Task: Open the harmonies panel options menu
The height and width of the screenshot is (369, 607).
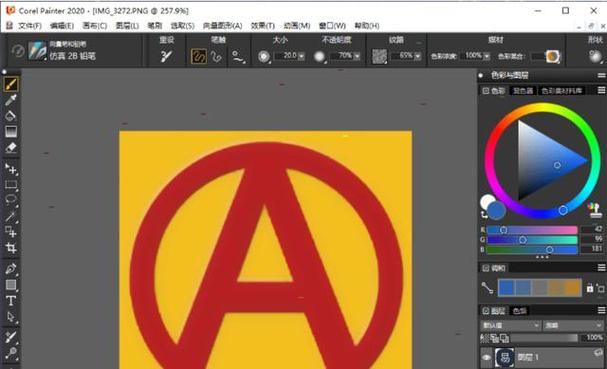Action: (x=601, y=268)
